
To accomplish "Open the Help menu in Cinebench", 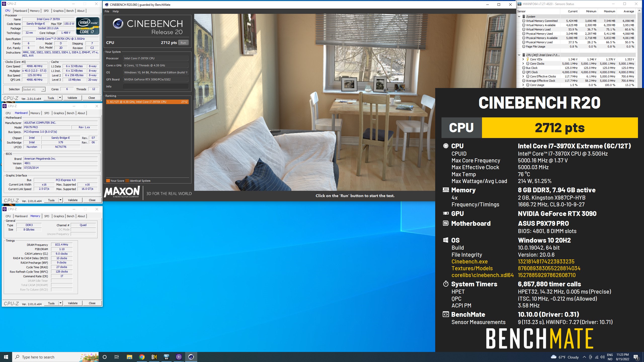I will (x=115, y=11).
